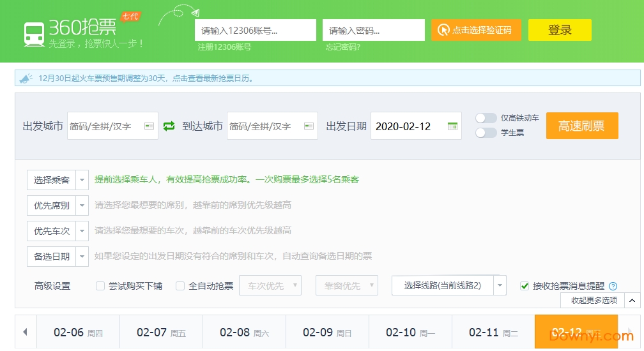Enable the 仅高铁动车 toggle
Screen dimensions: 644x351
[486, 118]
